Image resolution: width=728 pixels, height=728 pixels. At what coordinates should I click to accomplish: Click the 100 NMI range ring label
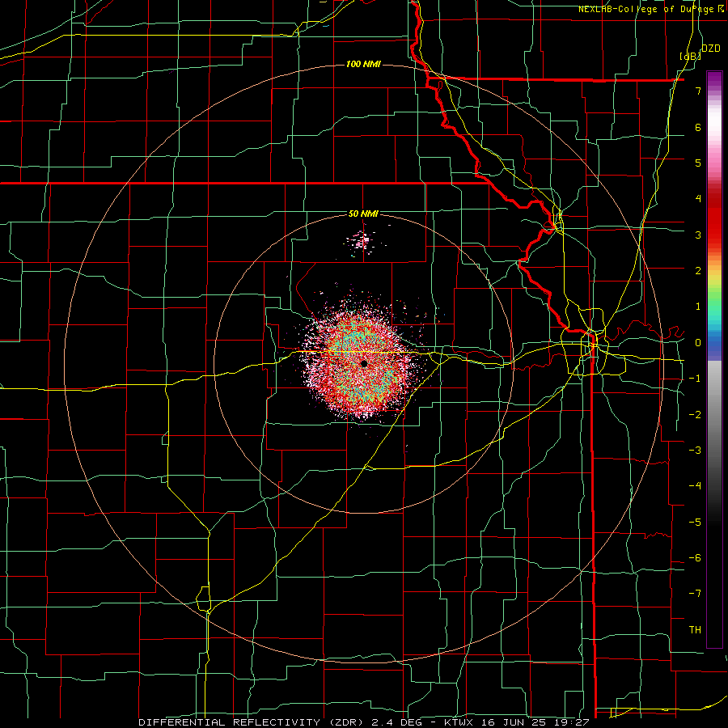pos(363,64)
